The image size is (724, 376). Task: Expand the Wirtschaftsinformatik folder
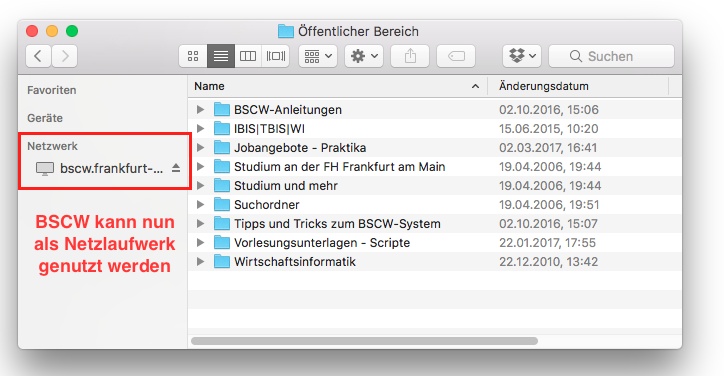(x=200, y=261)
